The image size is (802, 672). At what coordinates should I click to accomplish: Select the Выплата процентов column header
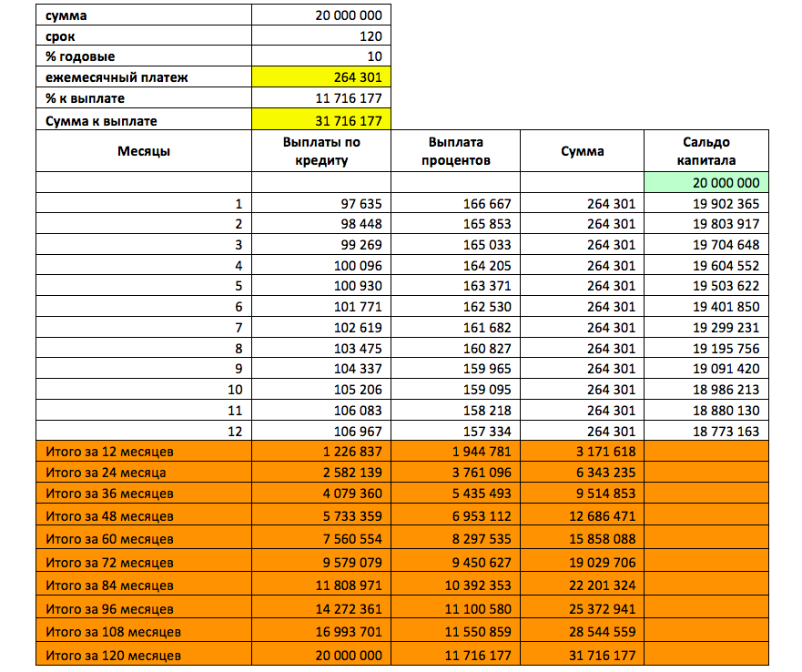(x=458, y=151)
